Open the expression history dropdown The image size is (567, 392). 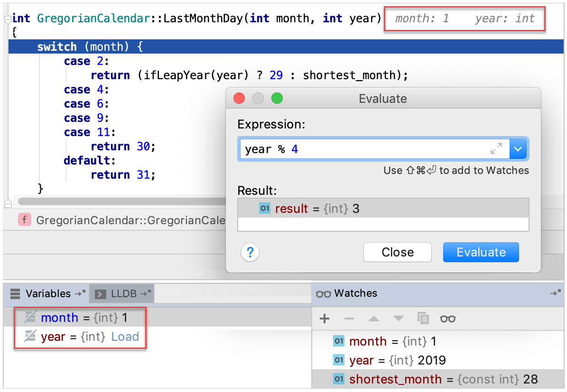coord(518,149)
